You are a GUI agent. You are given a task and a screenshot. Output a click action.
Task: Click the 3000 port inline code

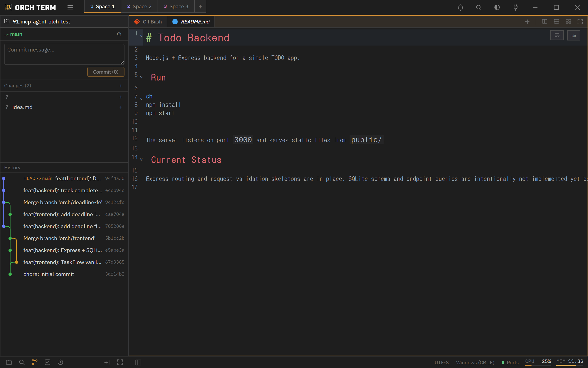pyautogui.click(x=243, y=139)
